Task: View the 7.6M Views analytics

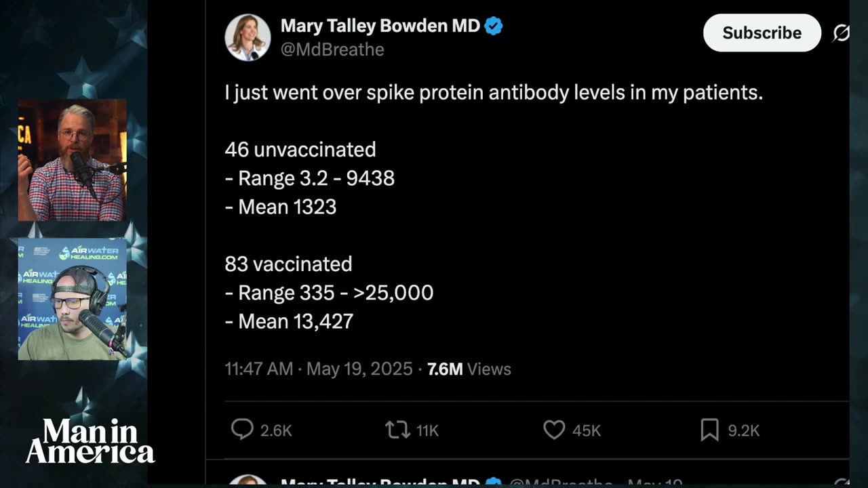Action: 469,369
